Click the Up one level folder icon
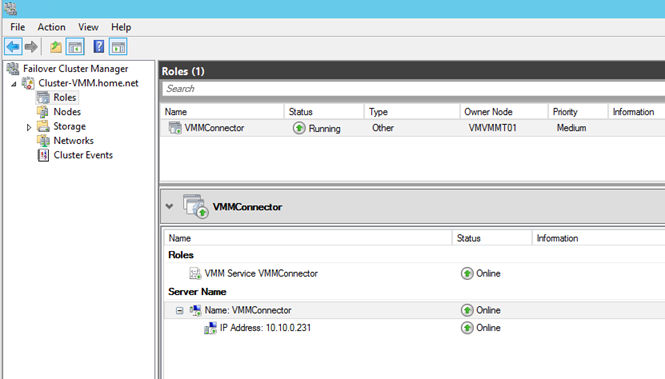 pyautogui.click(x=56, y=47)
